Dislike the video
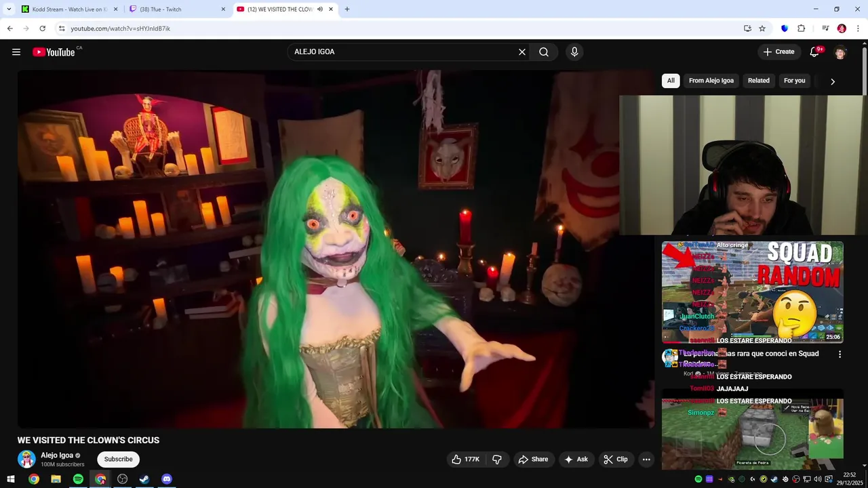Image resolution: width=868 pixels, height=488 pixels. point(497,460)
